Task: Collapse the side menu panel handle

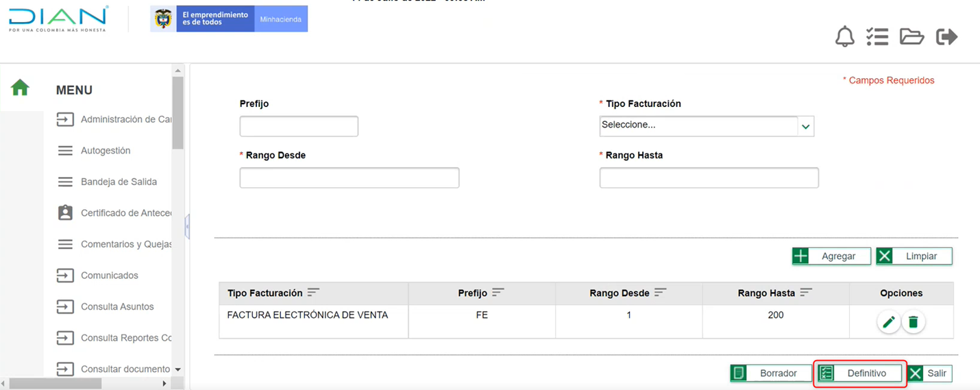Action: pos(187,226)
